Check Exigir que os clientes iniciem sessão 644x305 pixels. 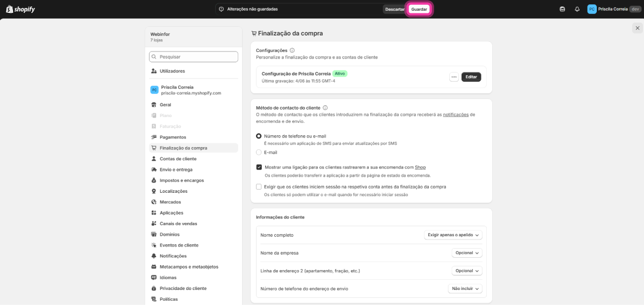(x=259, y=187)
